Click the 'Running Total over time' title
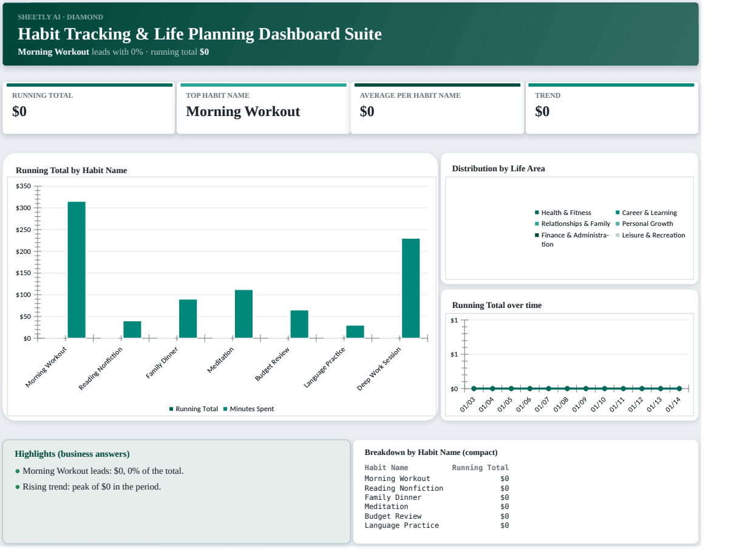Screen dimensions: 745x560 (497, 306)
